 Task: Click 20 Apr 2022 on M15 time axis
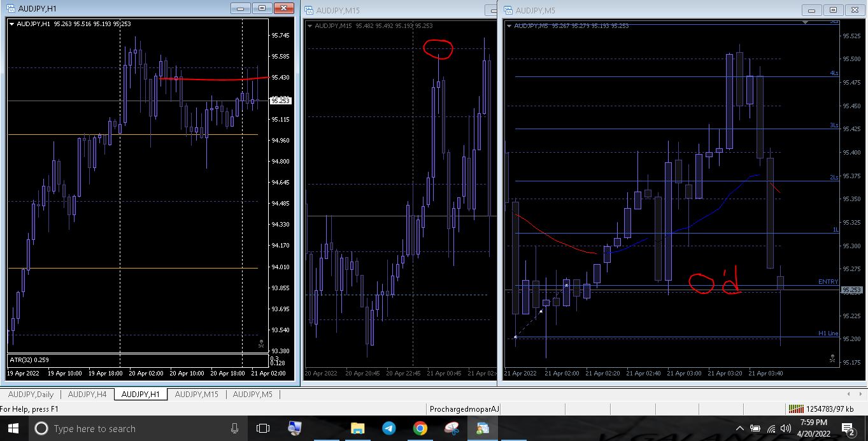coord(321,373)
